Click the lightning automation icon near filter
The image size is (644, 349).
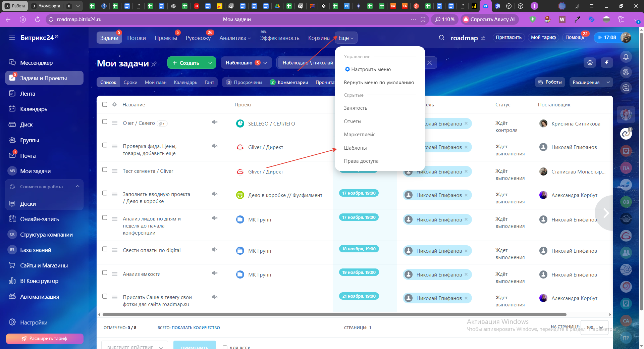(607, 63)
